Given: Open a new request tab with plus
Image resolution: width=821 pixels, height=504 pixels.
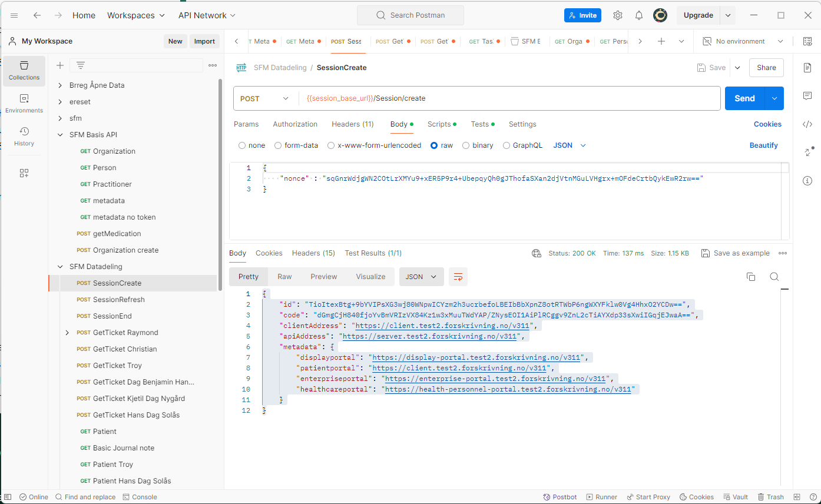Looking at the screenshot, I should (x=661, y=41).
